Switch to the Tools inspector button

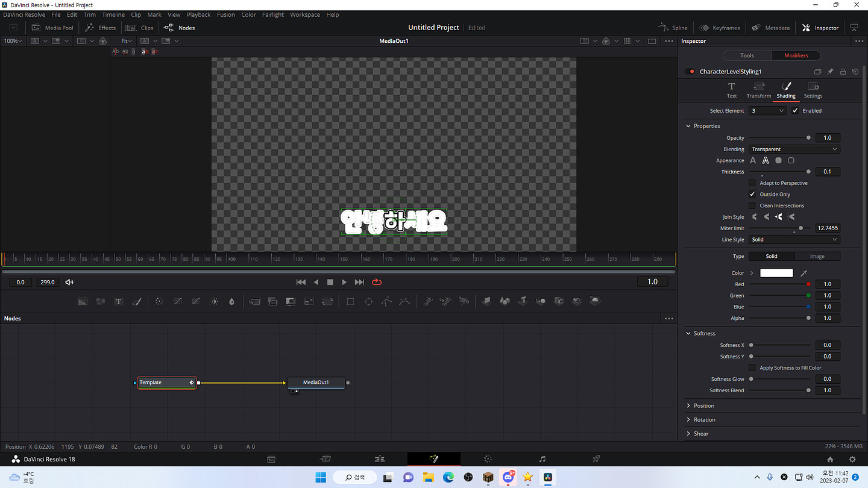click(747, 55)
